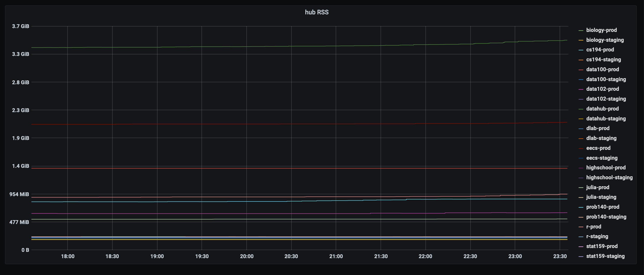Click the 3.7 GiB y-axis label
The height and width of the screenshot is (275, 644).
[20, 26]
